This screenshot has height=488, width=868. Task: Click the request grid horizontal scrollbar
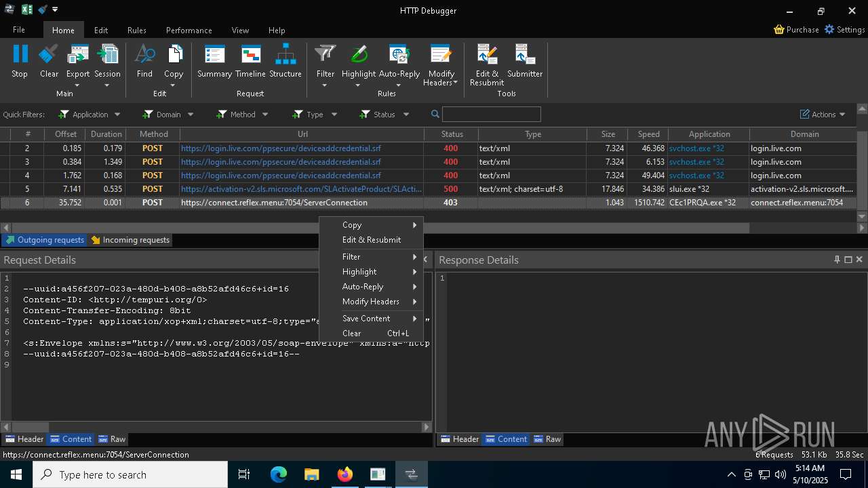pyautogui.click(x=380, y=228)
